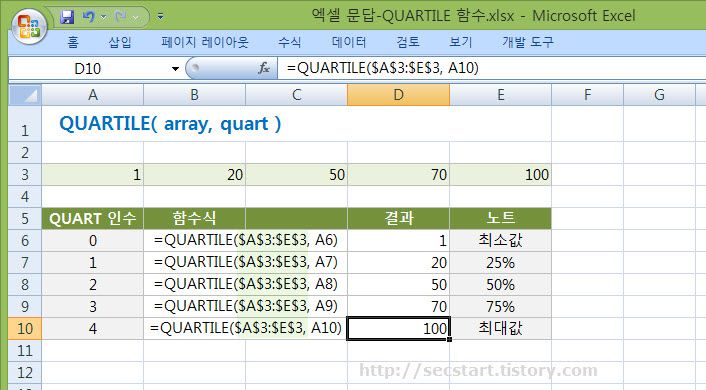The width and height of the screenshot is (706, 390).
Task: Click the 50% note cell
Action: point(501,285)
